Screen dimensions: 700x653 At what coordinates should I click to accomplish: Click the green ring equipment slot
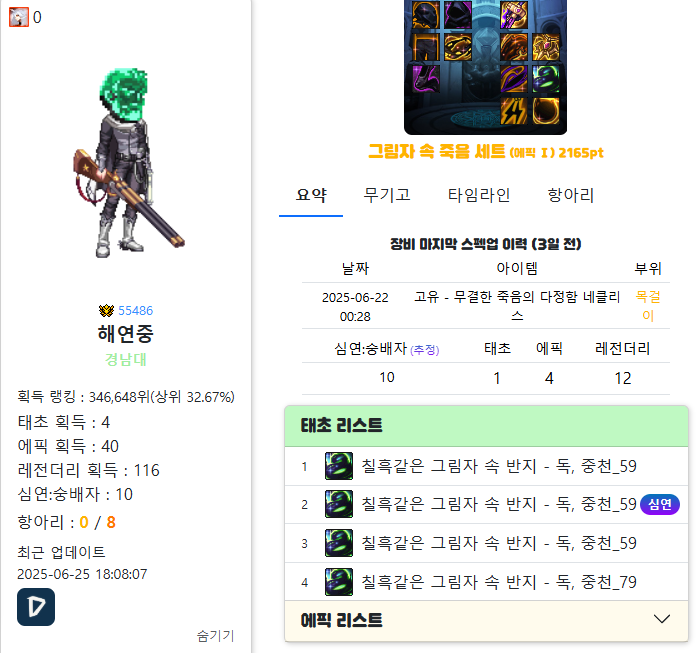[x=546, y=79]
